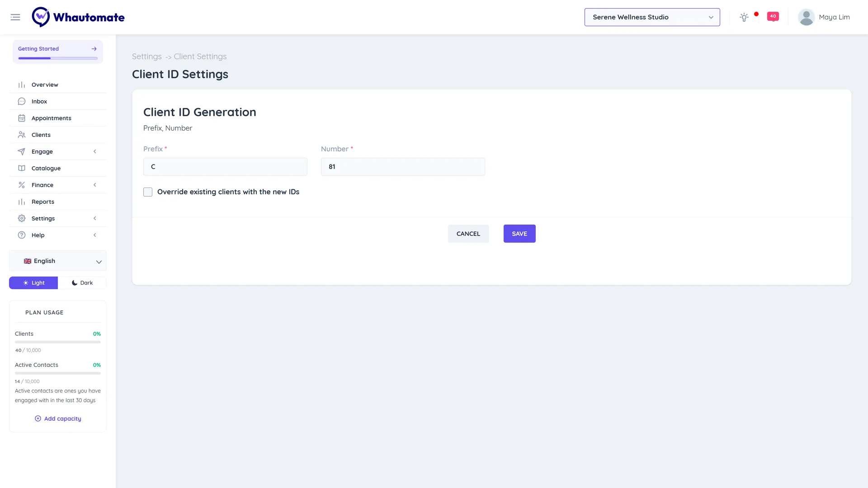Click the Reports chart icon
This screenshot has height=488, width=868.
click(x=22, y=202)
